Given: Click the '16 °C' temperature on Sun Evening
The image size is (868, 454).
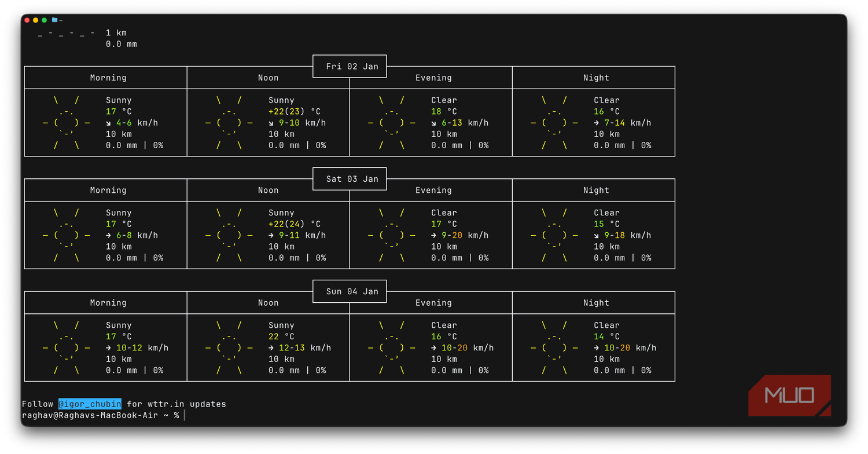Looking at the screenshot, I should pyautogui.click(x=444, y=336).
